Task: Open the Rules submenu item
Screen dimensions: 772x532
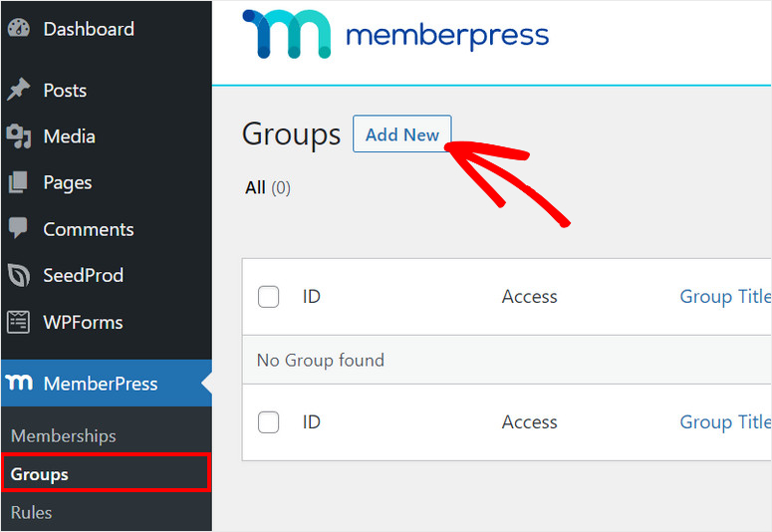Action: pos(32,512)
